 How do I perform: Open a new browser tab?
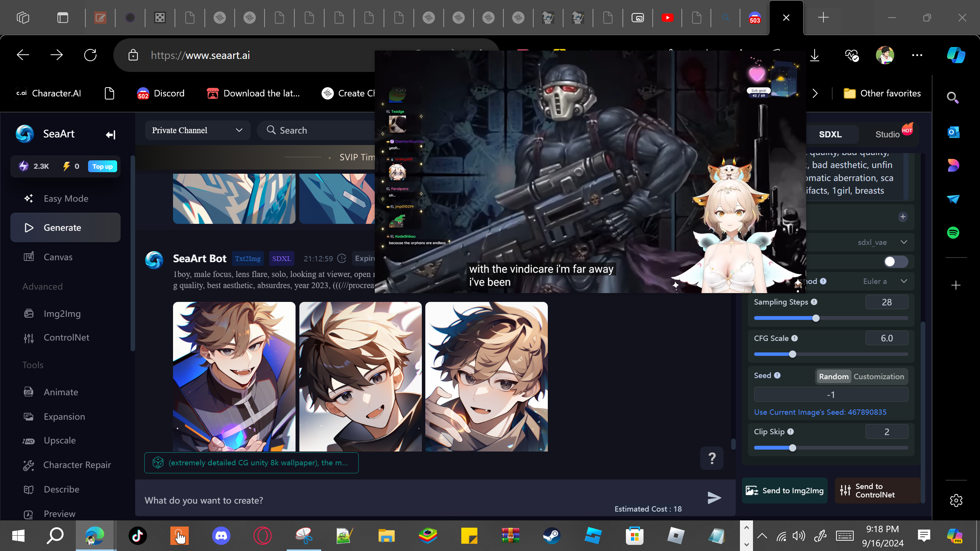point(823,18)
